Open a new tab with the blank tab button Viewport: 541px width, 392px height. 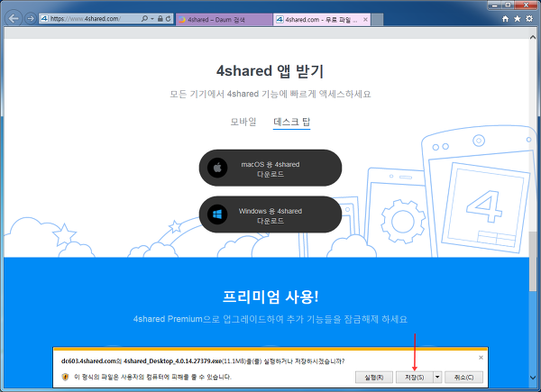(377, 20)
